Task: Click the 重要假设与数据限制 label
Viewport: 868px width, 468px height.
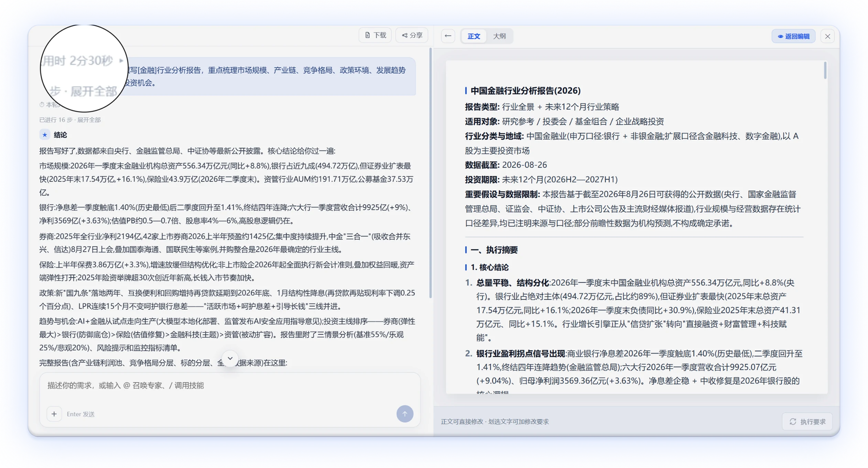Action: point(502,194)
